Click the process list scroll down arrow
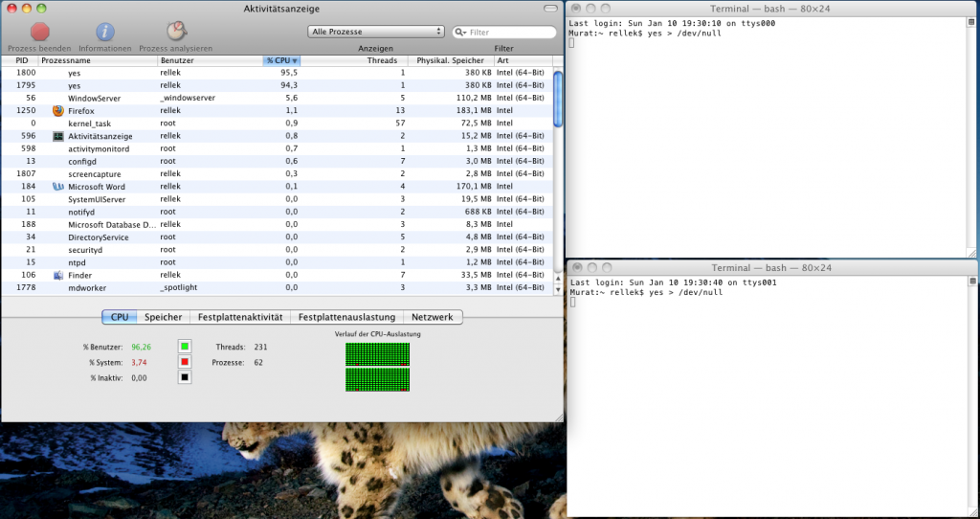Screen dimensions: 980x519 [x=558, y=289]
